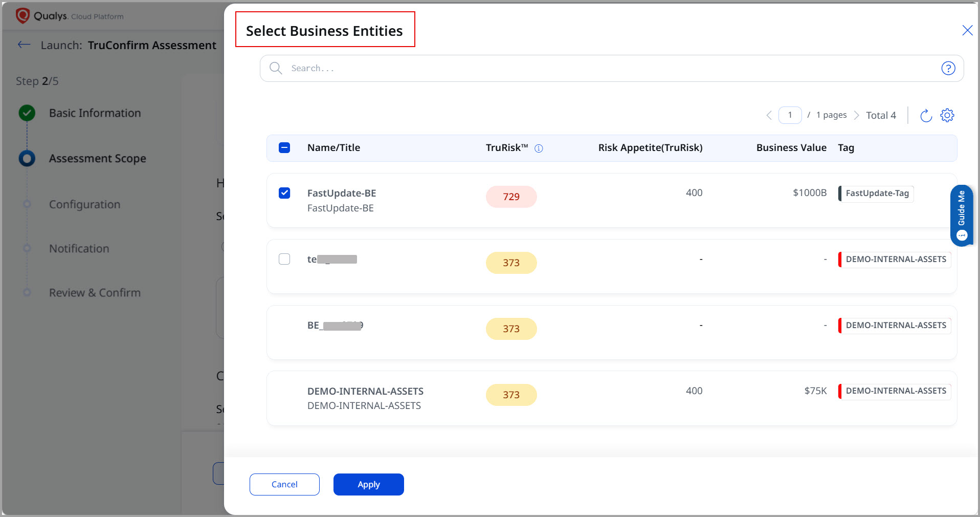Click 373 score in 'te' row
Screen dimensions: 980x517
[511, 263]
